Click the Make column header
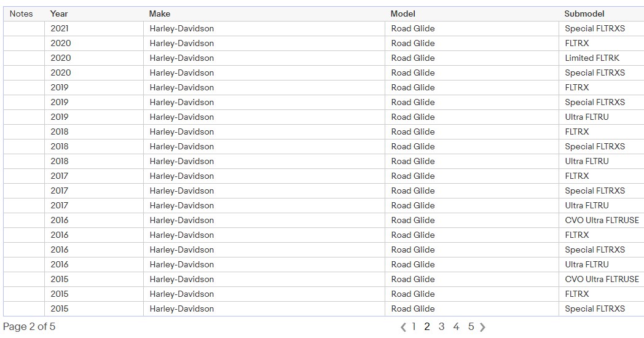Screen dimensions: 644x338 point(160,14)
